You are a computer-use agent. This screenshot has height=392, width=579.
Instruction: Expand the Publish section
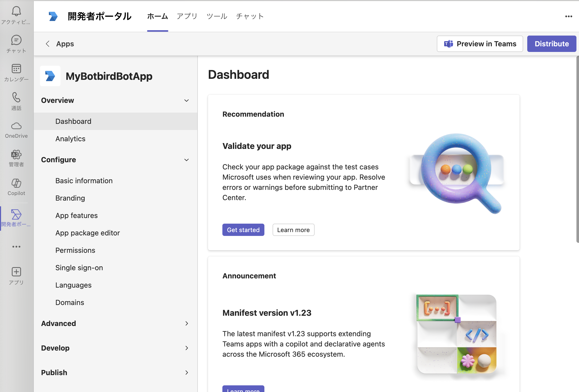[x=187, y=373]
